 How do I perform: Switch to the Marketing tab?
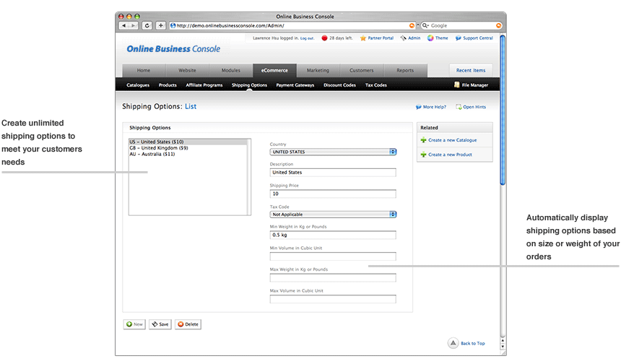(x=318, y=70)
